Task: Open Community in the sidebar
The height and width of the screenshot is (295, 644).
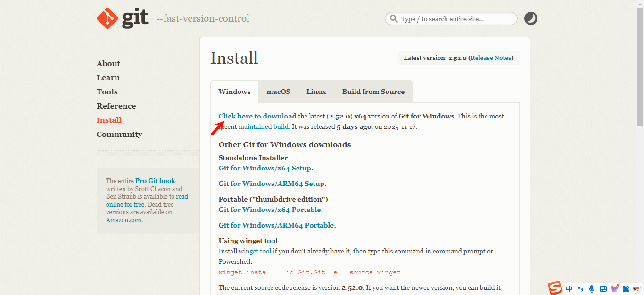Action: click(119, 135)
